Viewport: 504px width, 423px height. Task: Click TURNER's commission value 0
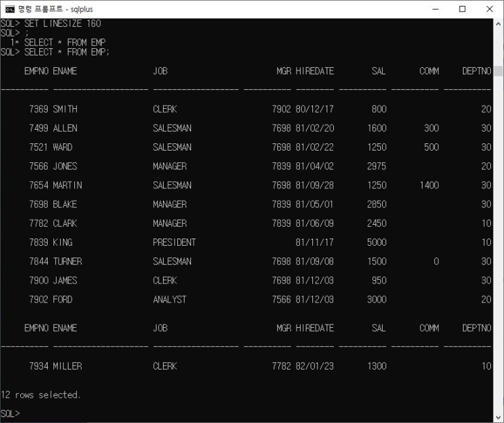[x=436, y=261]
